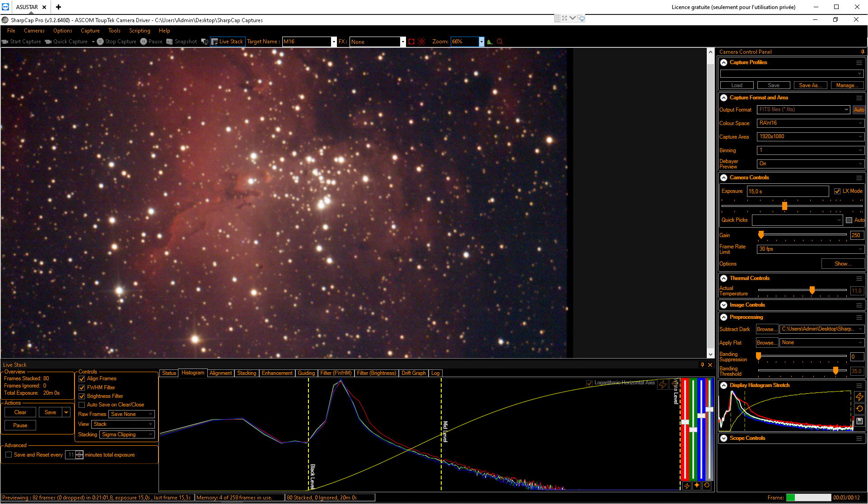Open the Scripting menu
Screen dimensions: 868x504
pyautogui.click(x=140, y=31)
